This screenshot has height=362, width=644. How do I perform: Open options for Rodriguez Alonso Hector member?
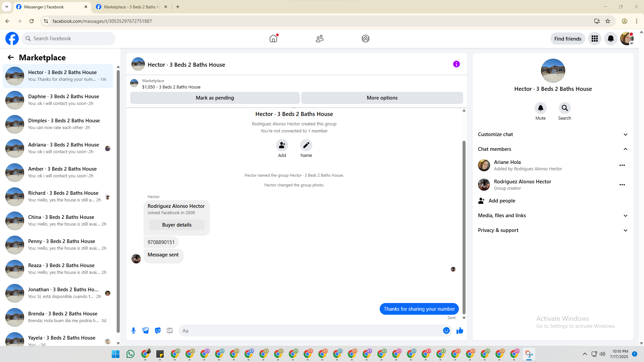(622, 185)
